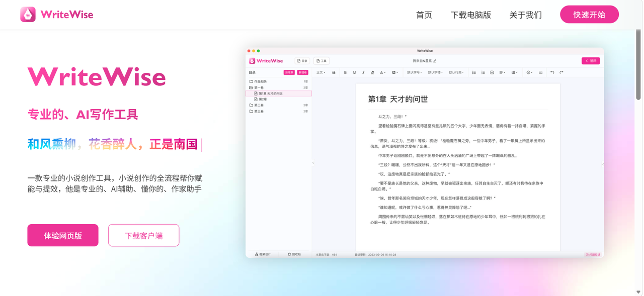This screenshot has height=296, width=644.
Task: Click the 体验网页版 button
Action: coord(63,235)
